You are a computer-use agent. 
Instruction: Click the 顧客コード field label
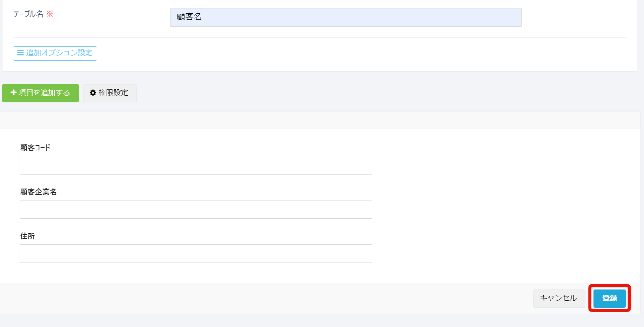[35, 148]
